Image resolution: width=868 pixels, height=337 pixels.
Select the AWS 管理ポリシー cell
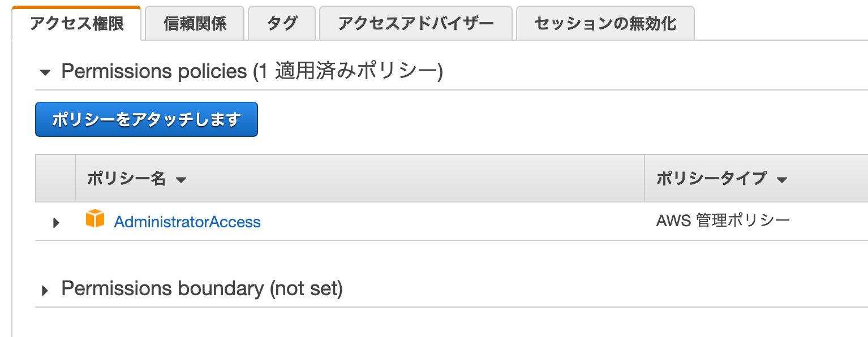pos(723,221)
